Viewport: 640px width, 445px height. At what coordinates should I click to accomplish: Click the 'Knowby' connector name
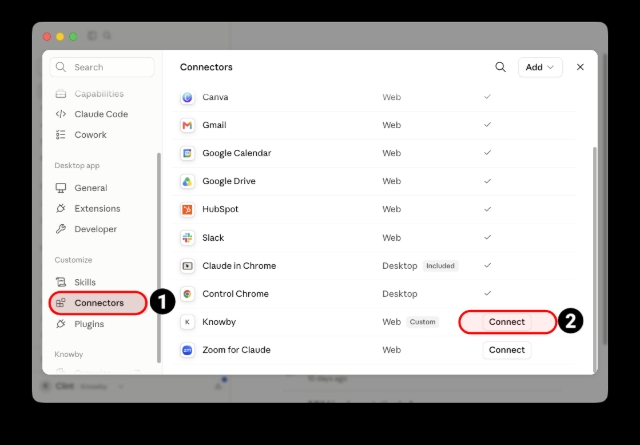point(219,322)
